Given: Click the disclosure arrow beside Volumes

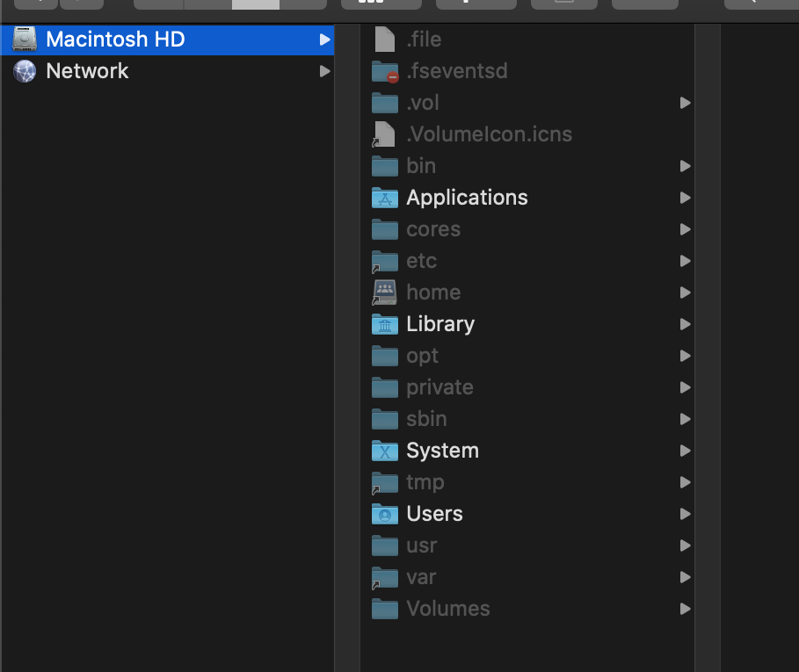Looking at the screenshot, I should pyautogui.click(x=685, y=609).
